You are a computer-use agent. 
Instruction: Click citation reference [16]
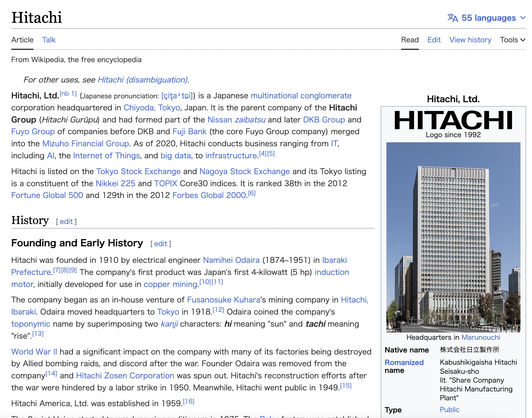pos(189,401)
